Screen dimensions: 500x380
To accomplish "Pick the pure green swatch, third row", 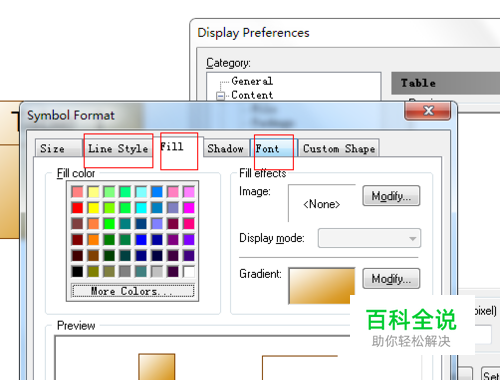I will point(109,223).
